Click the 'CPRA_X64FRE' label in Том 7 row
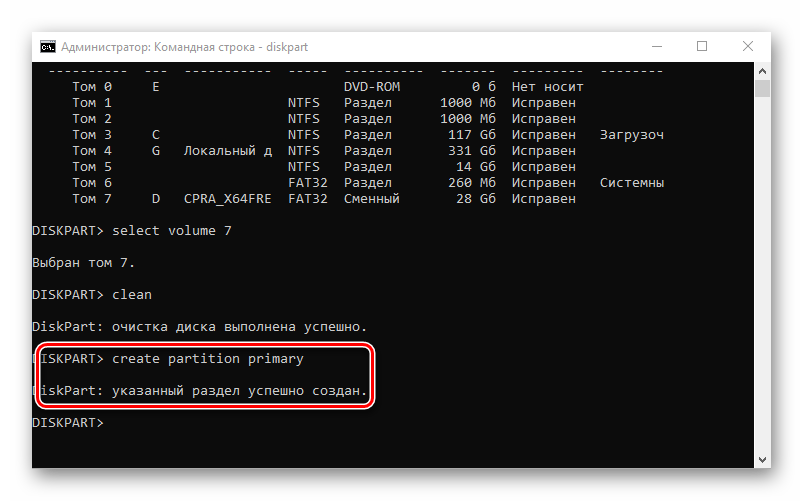 coord(228,199)
